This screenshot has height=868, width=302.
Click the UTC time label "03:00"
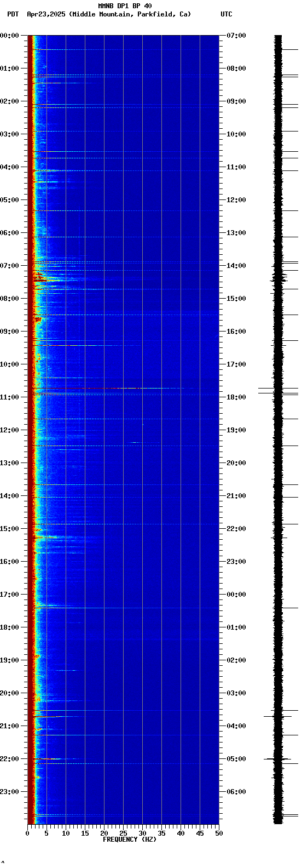click(x=236, y=693)
